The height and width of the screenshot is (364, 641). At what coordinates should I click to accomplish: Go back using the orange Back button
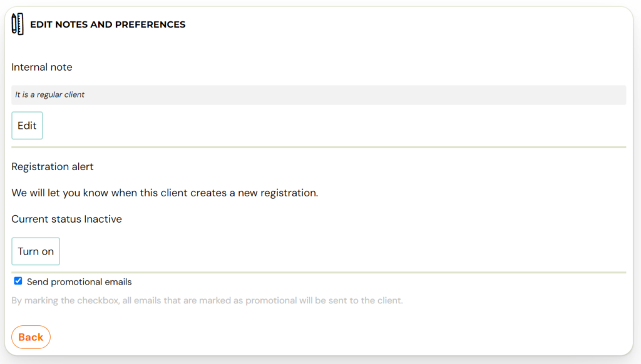pos(31,337)
